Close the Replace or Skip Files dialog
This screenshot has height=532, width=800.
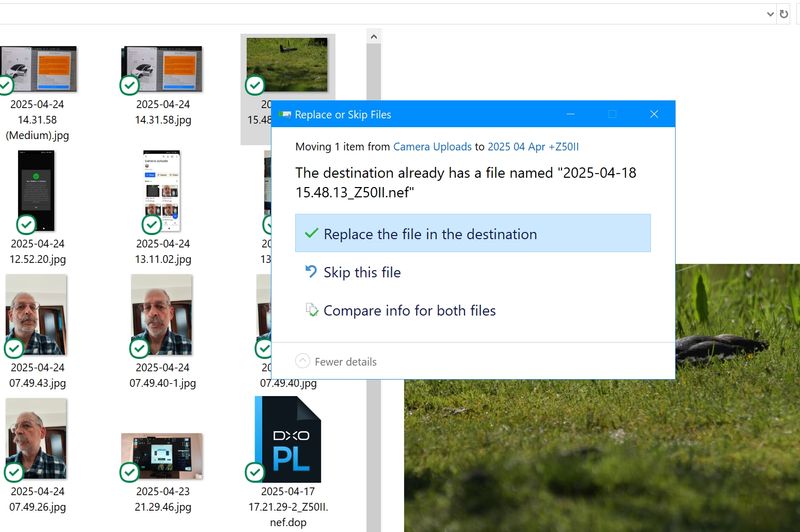tap(654, 115)
